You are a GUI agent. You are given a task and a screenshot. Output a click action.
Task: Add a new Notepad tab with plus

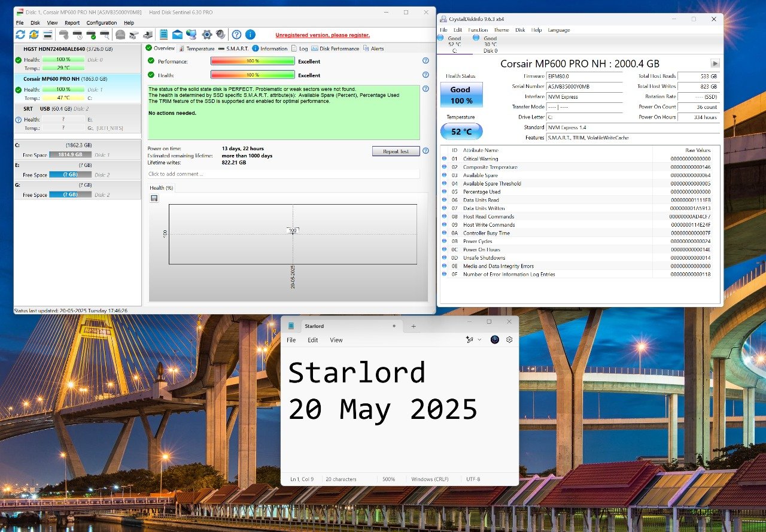[x=413, y=326]
